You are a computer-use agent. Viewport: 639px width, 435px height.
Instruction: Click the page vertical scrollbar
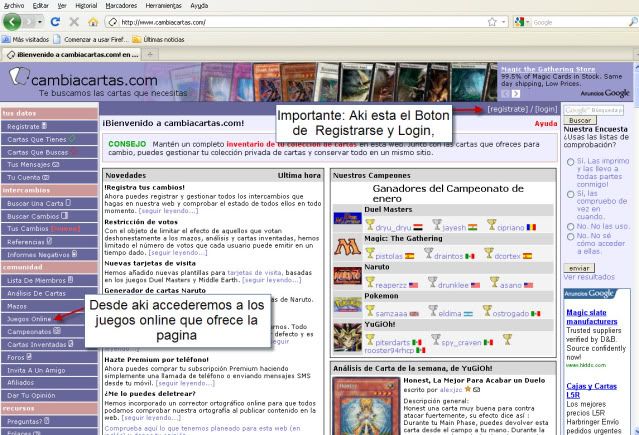pos(636,249)
